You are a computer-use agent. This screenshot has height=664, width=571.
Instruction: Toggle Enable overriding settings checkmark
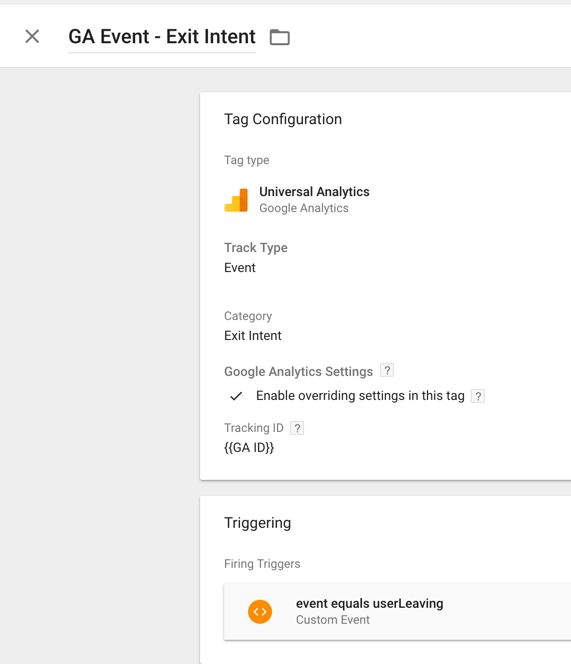pos(236,396)
